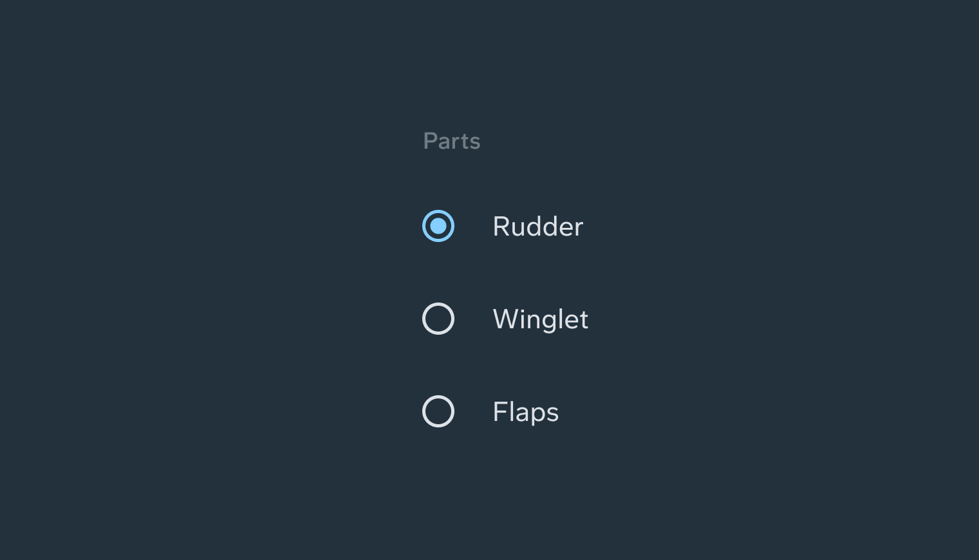Screen dimensions: 979x560
Task: Click the Flaps option label
Action: (525, 411)
